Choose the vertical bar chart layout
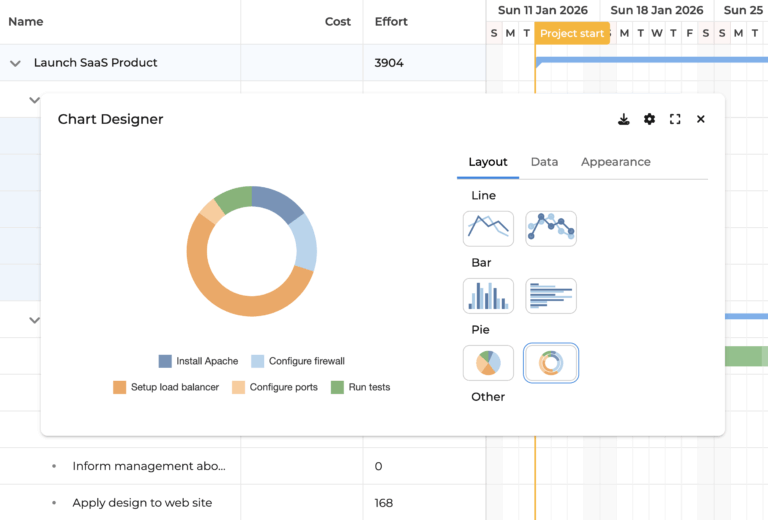 tap(488, 296)
